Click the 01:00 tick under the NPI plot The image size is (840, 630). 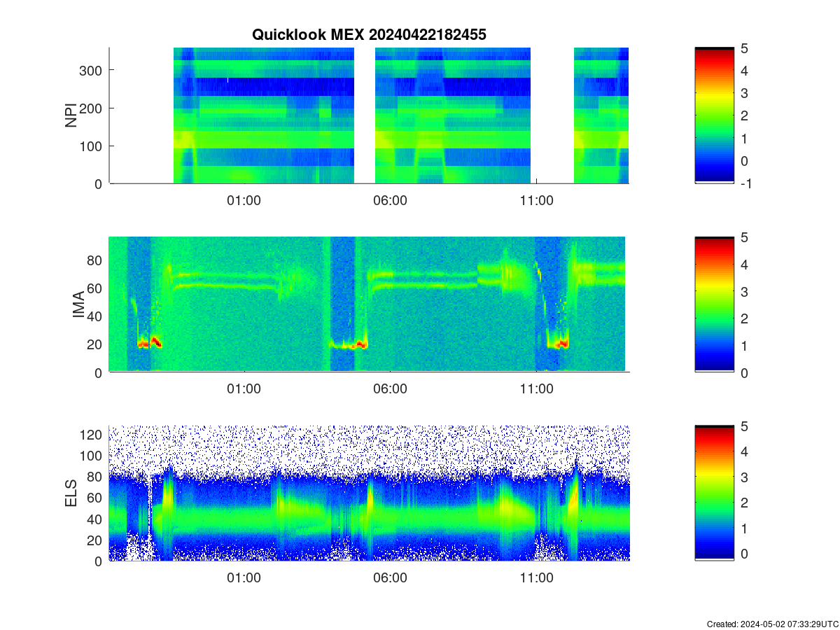coord(244,200)
